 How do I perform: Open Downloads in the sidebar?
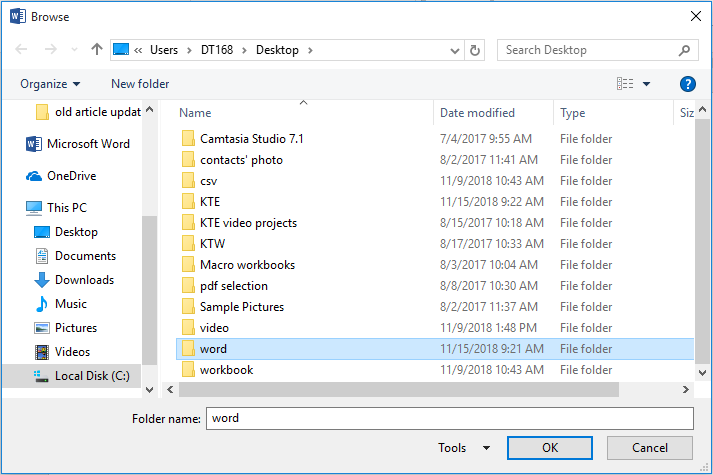point(84,280)
